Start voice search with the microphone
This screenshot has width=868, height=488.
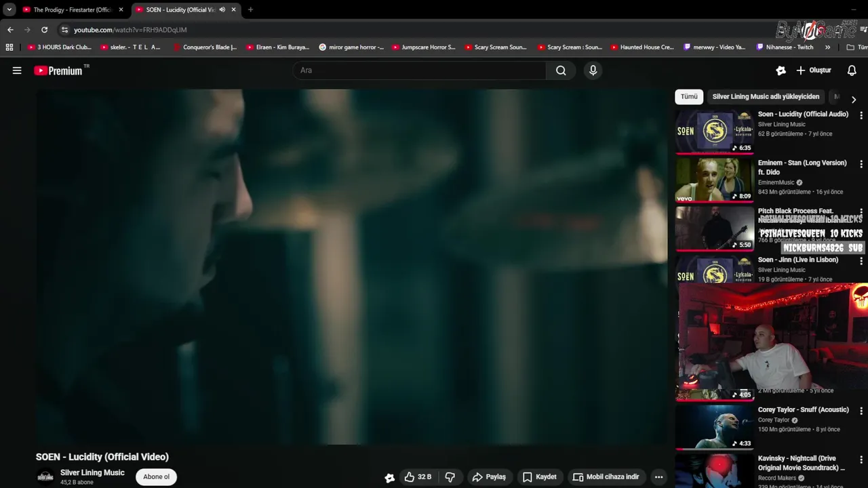(593, 70)
